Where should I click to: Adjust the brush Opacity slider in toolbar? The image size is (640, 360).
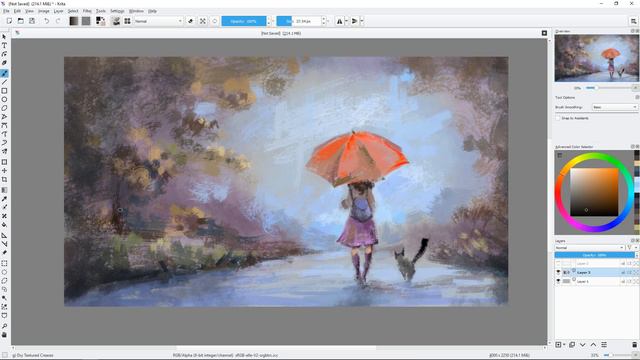[244, 21]
